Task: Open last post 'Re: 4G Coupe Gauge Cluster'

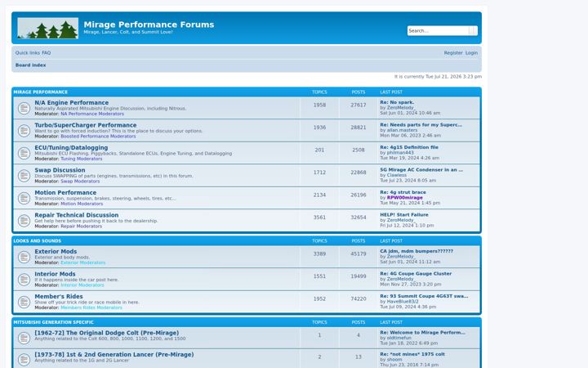Action: pos(416,274)
